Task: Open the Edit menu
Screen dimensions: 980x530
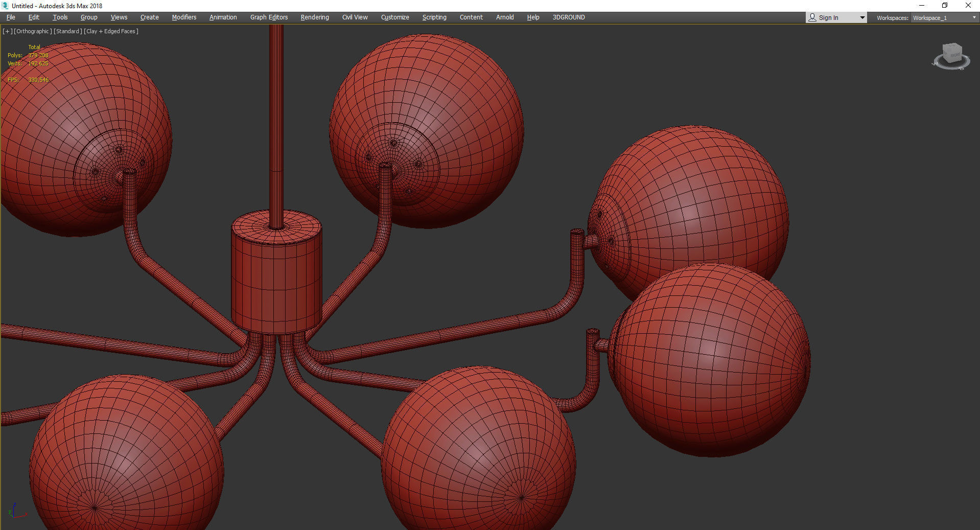Action: [x=34, y=17]
